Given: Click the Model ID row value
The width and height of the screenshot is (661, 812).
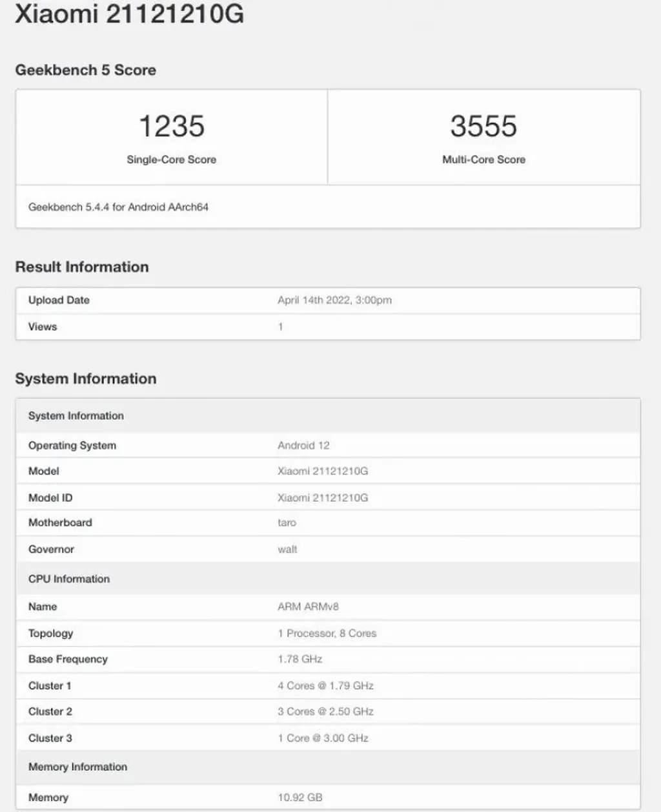Looking at the screenshot, I should click(323, 498).
